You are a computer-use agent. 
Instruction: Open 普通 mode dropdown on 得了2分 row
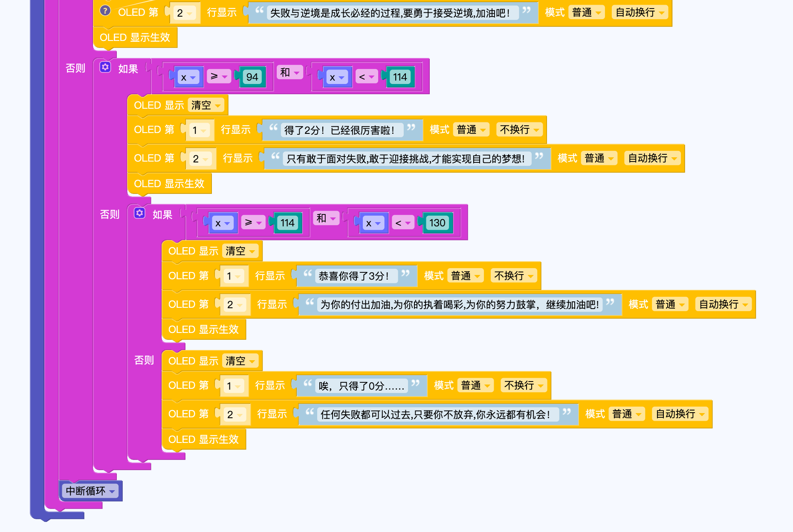coord(472,130)
